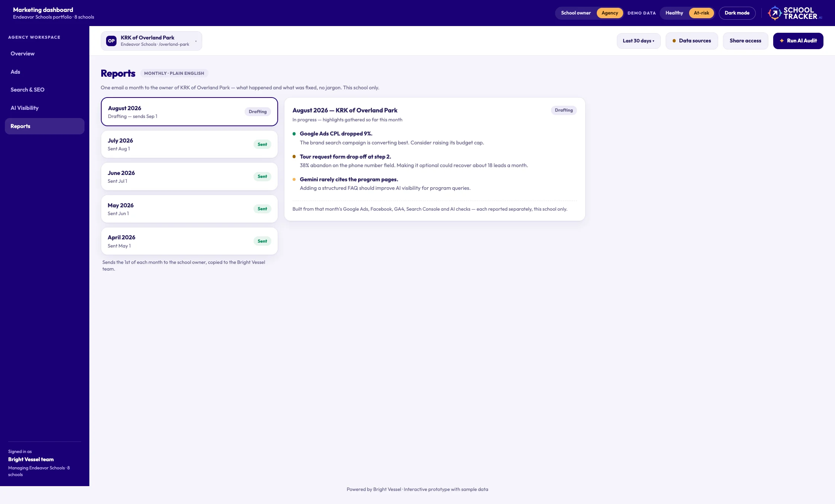This screenshot has height=504, width=835.
Task: Click the Sent badge on April 2026
Action: coord(262,241)
